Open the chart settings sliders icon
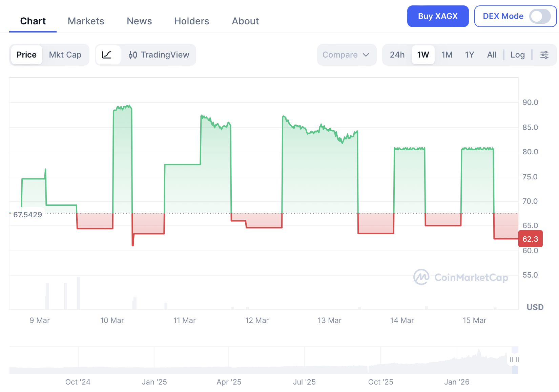The height and width of the screenshot is (392, 559). pyautogui.click(x=544, y=55)
